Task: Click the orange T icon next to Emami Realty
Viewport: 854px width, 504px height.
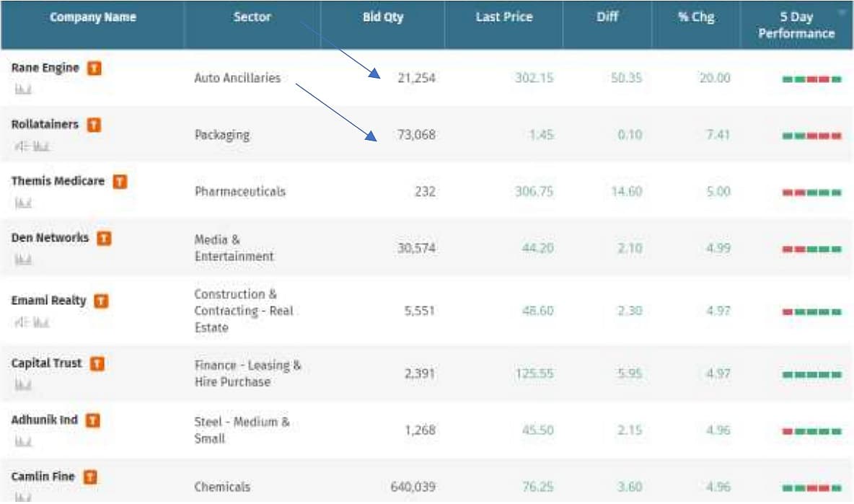Action: click(x=102, y=301)
